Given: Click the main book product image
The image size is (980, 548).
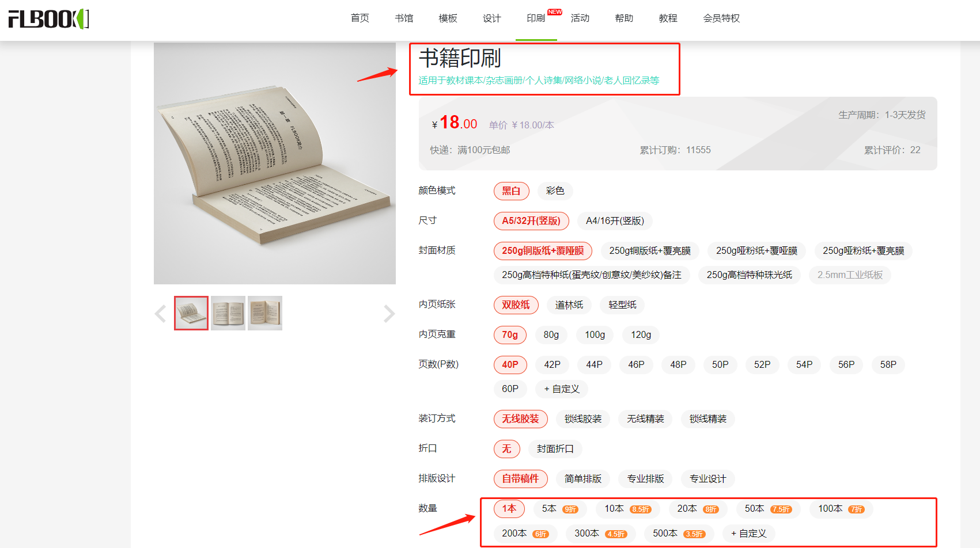Looking at the screenshot, I should tap(275, 163).
